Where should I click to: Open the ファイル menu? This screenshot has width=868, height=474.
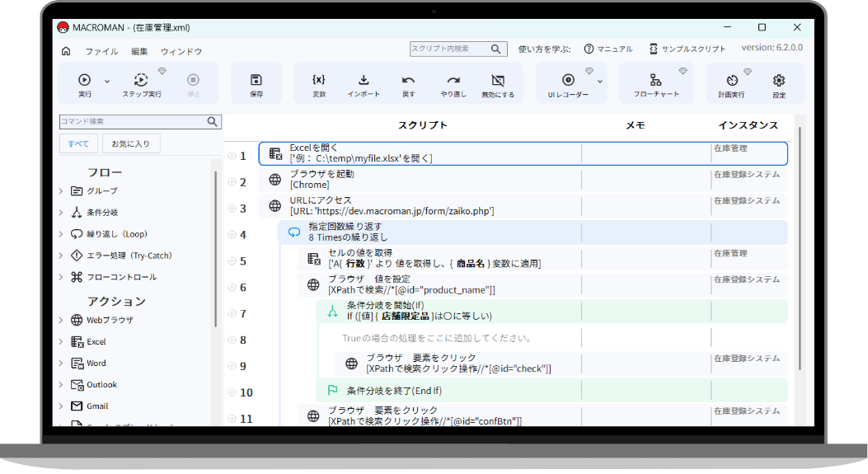coord(101,51)
